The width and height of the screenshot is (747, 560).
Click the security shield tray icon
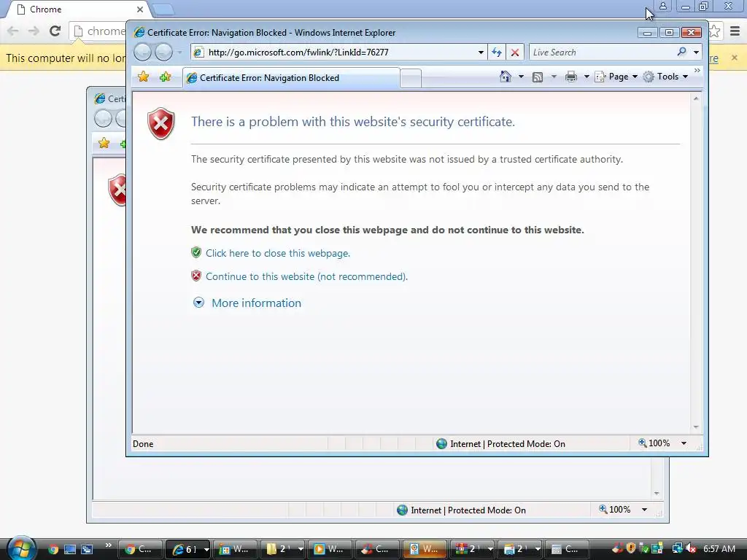pos(631,548)
